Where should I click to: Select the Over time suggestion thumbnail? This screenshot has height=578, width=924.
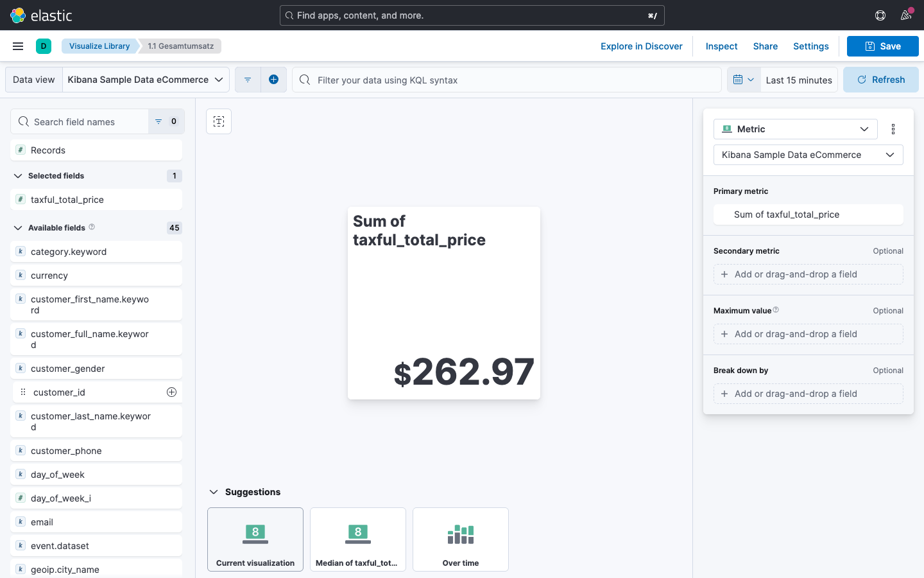click(461, 539)
